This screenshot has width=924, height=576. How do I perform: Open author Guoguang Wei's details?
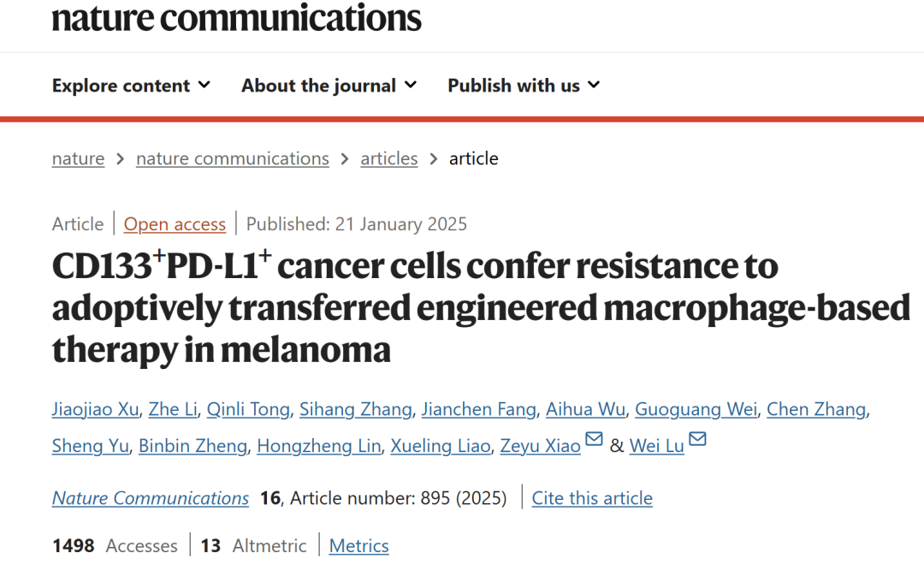coord(696,409)
